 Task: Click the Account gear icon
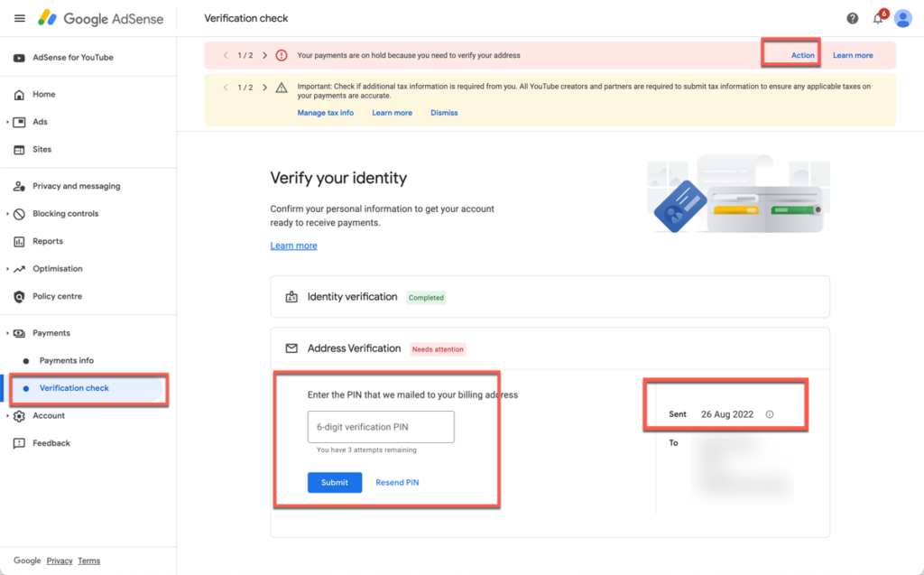[x=20, y=416]
